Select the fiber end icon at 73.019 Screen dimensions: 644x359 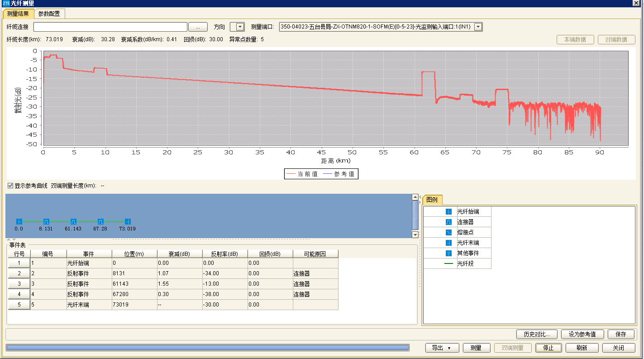(128, 221)
